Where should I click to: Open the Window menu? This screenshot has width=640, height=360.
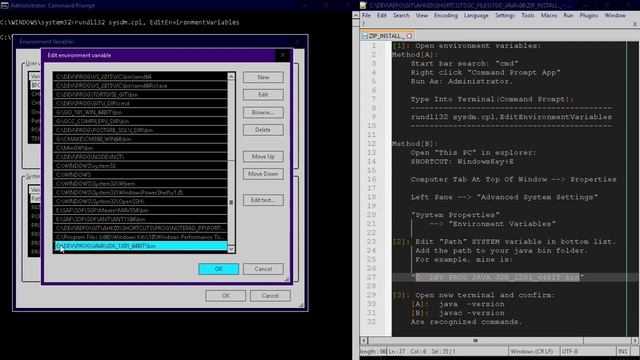click(x=615, y=16)
